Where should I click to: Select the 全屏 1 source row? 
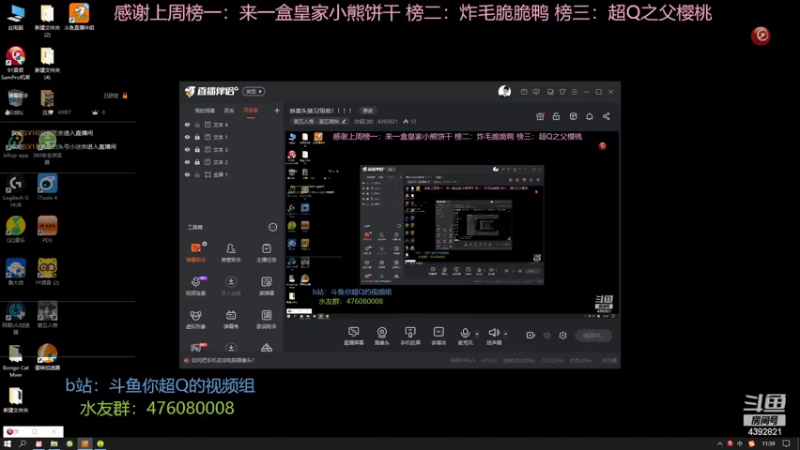coord(232,174)
